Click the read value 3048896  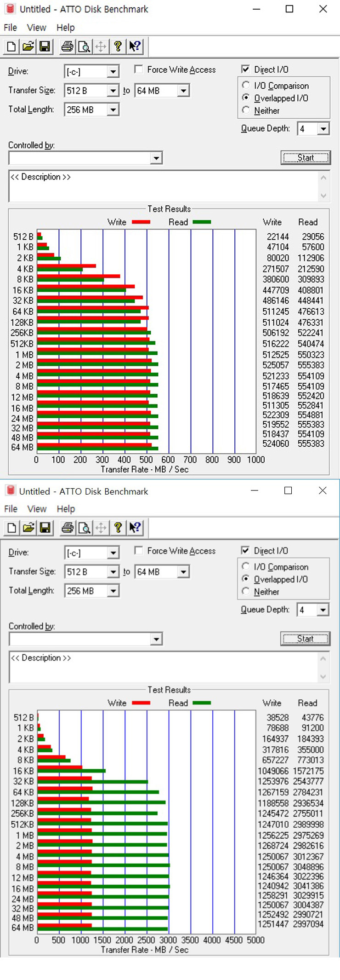click(x=308, y=867)
